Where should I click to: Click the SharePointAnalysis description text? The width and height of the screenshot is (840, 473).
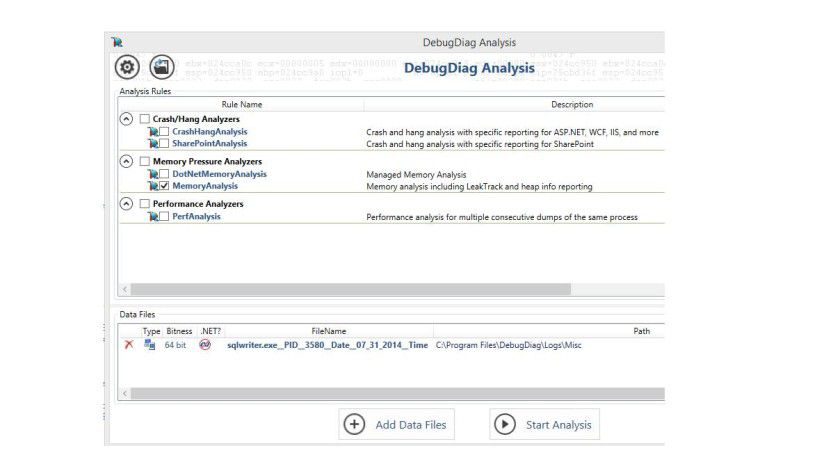coord(480,144)
